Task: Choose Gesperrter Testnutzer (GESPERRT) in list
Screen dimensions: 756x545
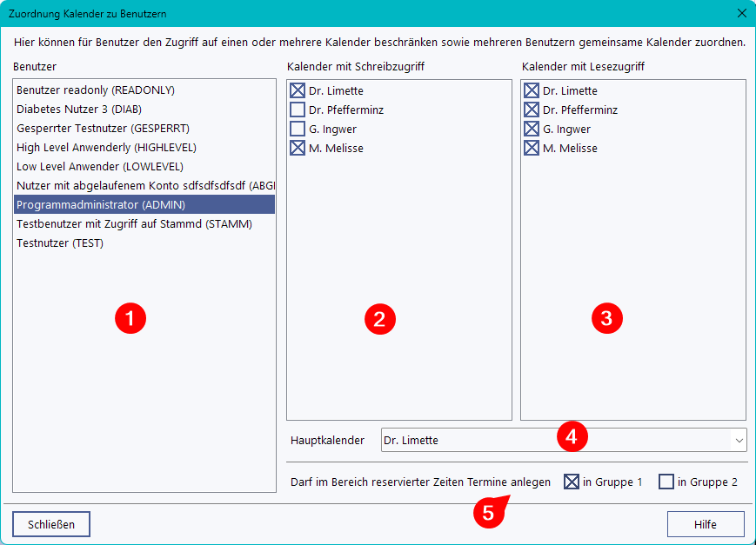Action: [x=103, y=129]
